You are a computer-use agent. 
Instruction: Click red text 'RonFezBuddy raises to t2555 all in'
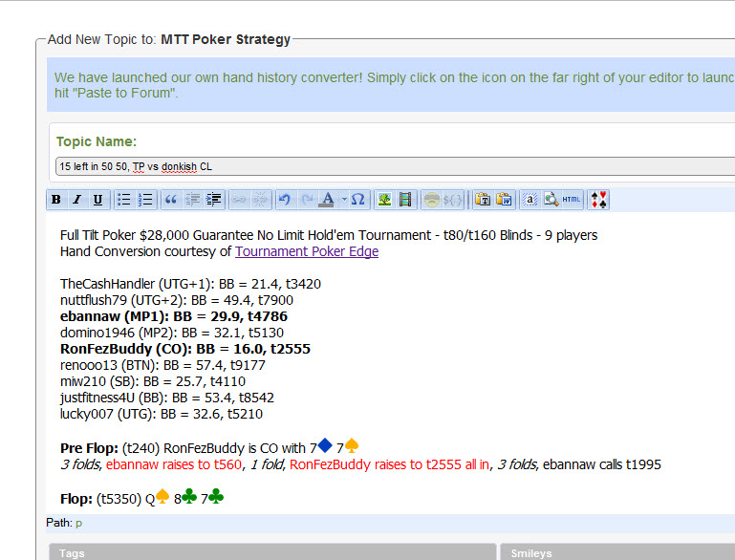389,464
